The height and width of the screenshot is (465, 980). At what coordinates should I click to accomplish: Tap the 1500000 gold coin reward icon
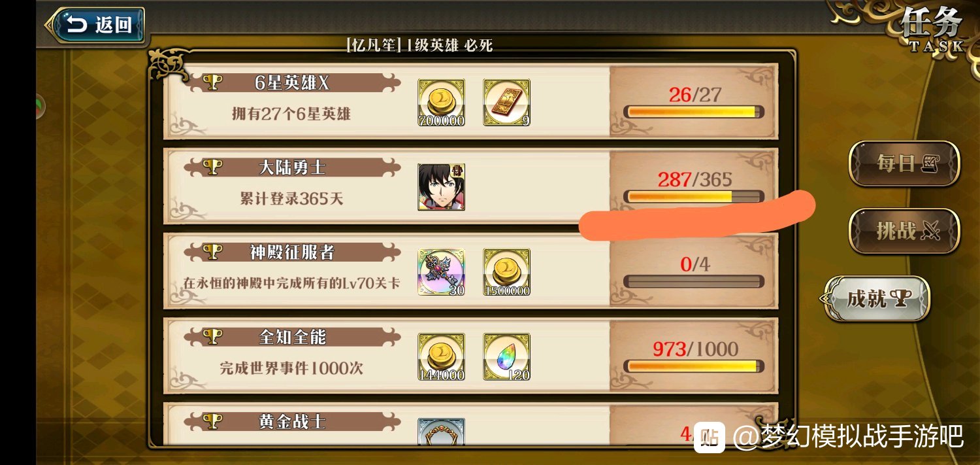[x=506, y=272]
